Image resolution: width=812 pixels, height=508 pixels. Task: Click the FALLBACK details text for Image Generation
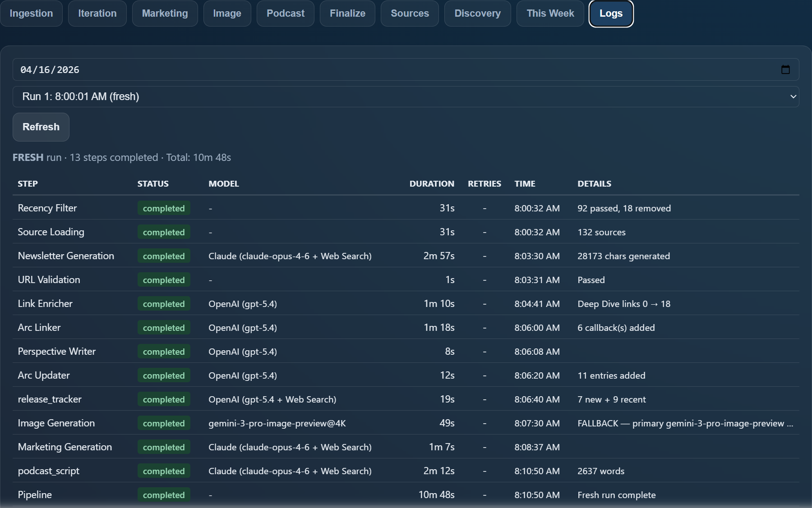point(685,423)
